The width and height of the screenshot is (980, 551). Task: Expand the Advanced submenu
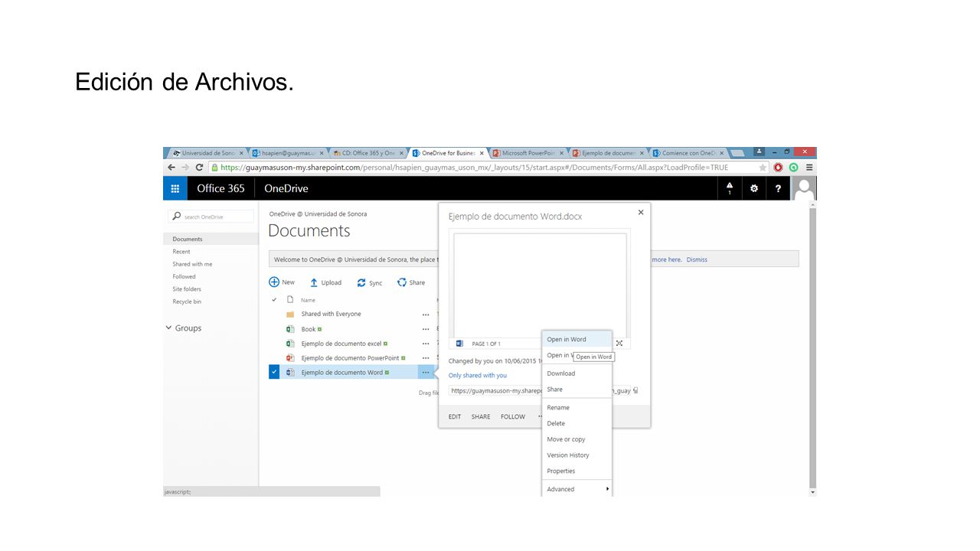(577, 489)
